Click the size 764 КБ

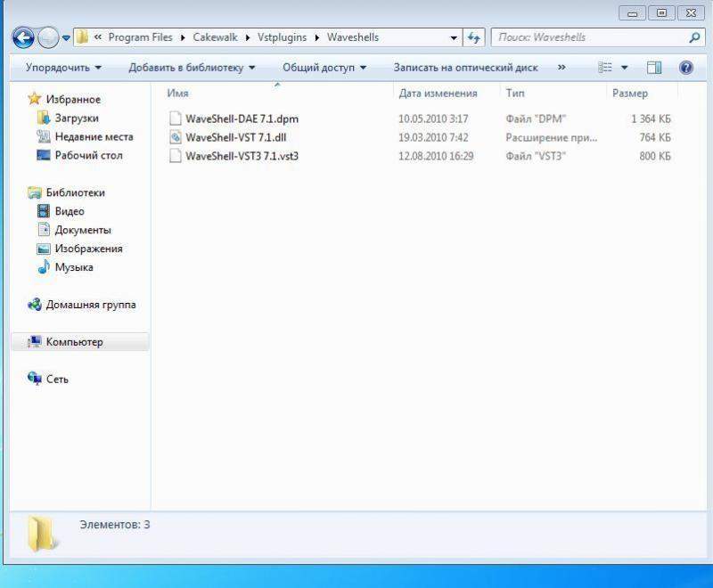[655, 138]
